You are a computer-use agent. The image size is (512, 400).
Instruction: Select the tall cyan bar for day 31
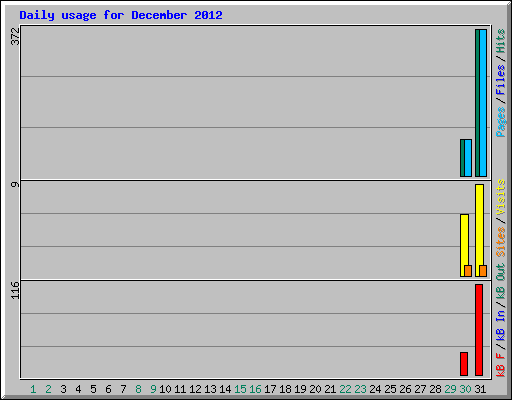pyautogui.click(x=483, y=103)
